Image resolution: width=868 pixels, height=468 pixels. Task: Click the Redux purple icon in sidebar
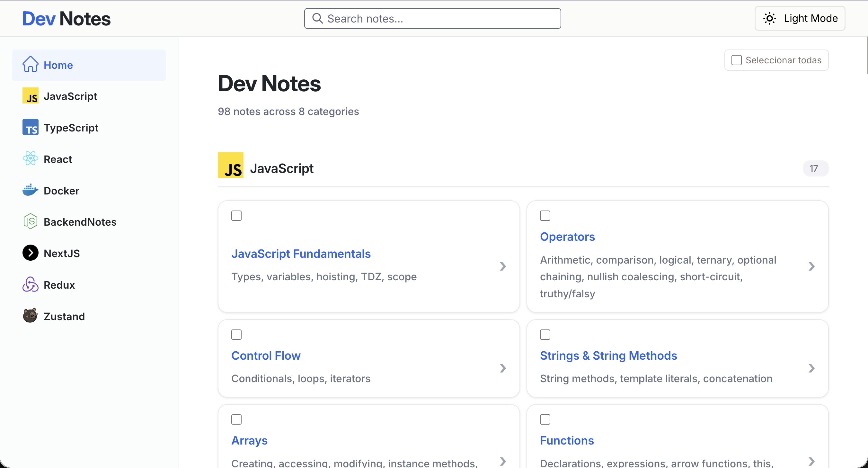[30, 284]
